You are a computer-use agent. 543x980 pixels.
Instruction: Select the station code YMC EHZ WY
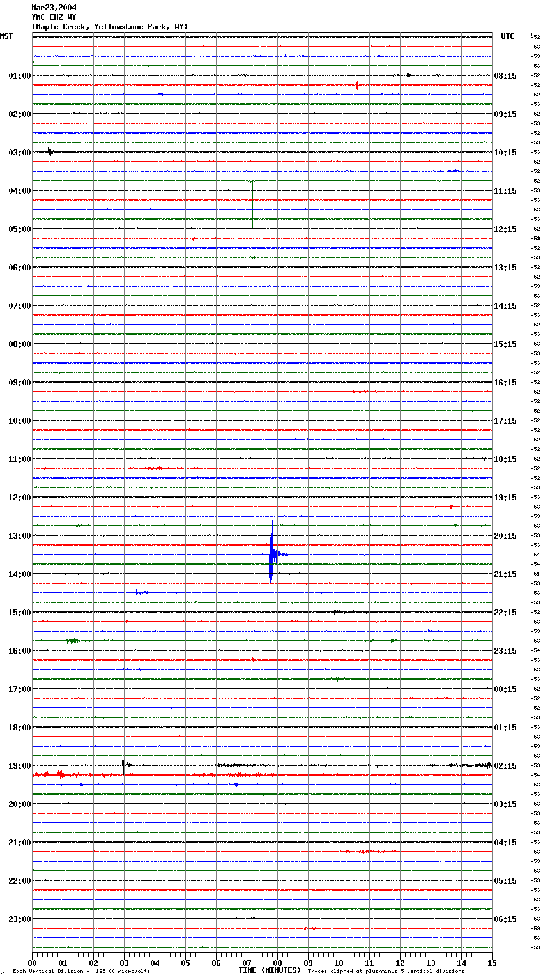click(54, 17)
